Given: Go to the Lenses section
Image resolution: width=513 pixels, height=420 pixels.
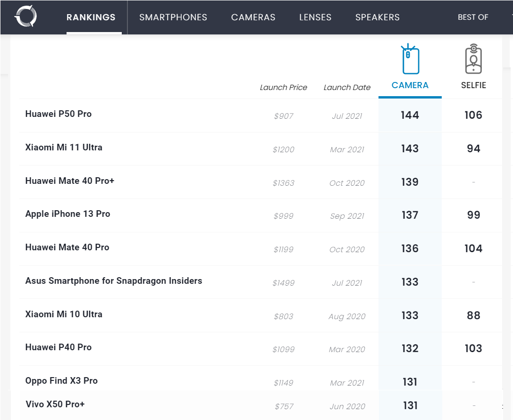Looking at the screenshot, I should click(x=315, y=17).
